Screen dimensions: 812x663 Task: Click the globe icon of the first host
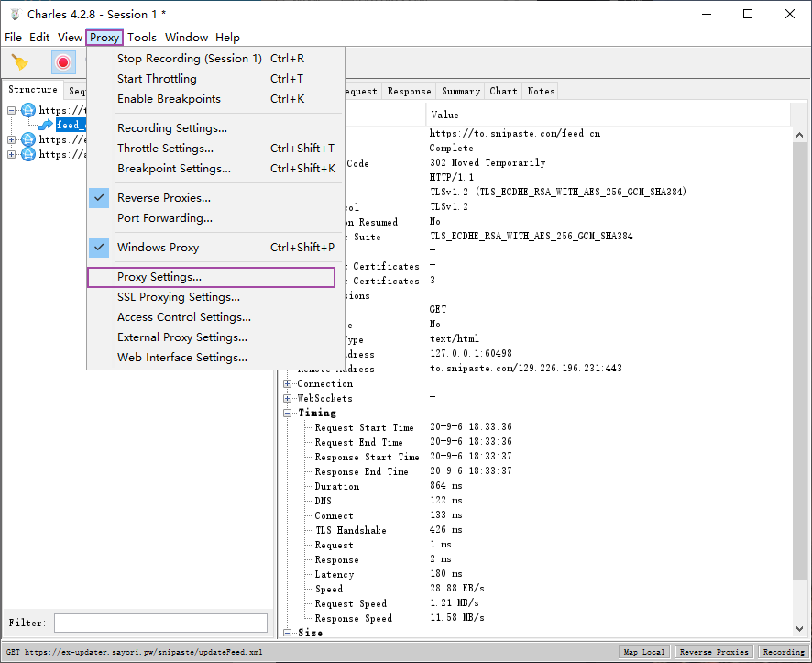(x=28, y=110)
